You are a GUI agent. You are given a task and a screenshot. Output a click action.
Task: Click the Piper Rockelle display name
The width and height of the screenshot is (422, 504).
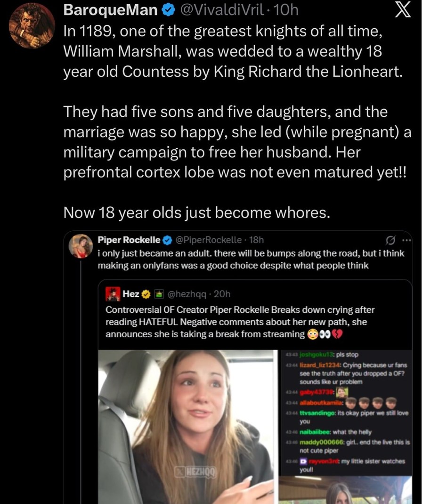coord(129,240)
